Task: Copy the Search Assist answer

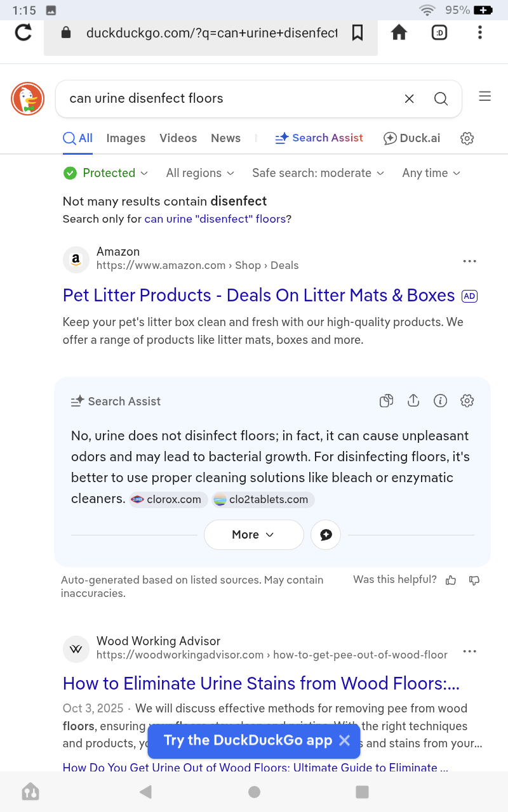Action: (386, 401)
